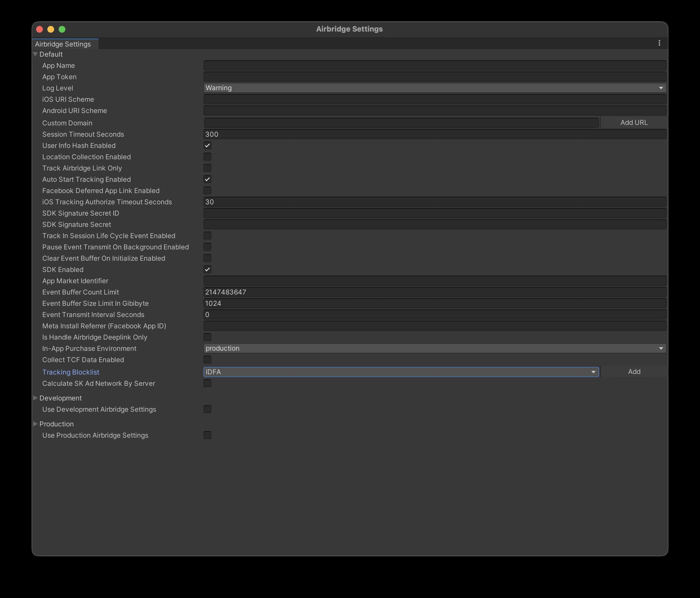Focus the Session Timeout Seconds field
Screen dimensions: 700x598
(x=435, y=134)
